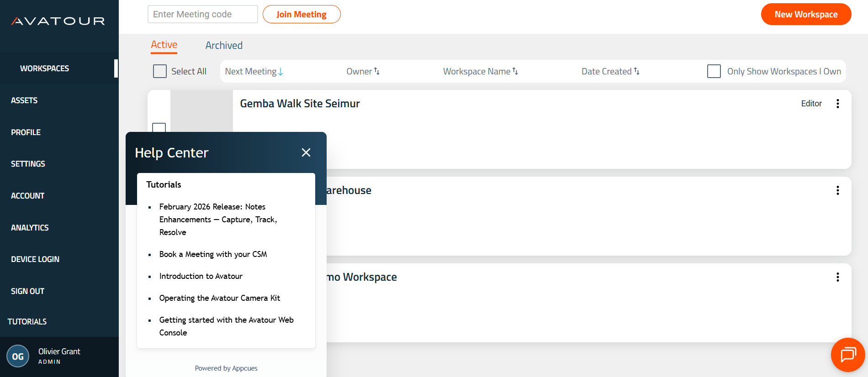868x377 pixels.
Task: Open the warehouse workspace title
Action: 349,190
